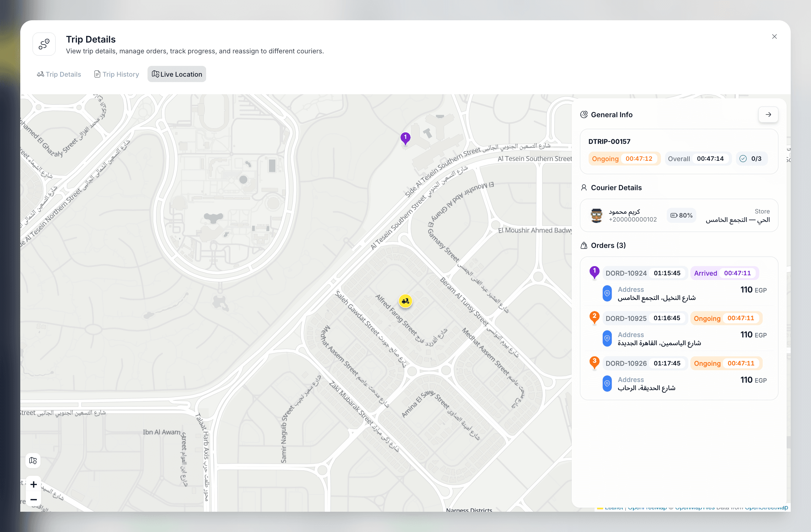Image resolution: width=811 pixels, height=532 pixels.
Task: Click order pin 3 for DORD-10926
Action: point(594,362)
